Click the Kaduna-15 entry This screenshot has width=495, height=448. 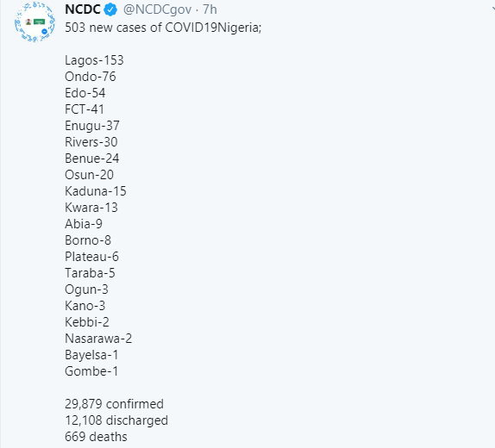[96, 191]
